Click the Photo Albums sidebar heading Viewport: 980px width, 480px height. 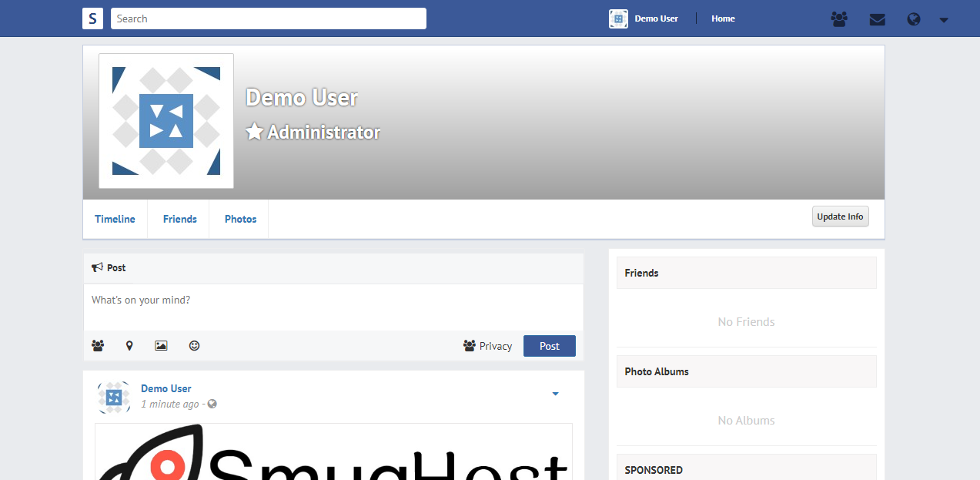(x=747, y=371)
